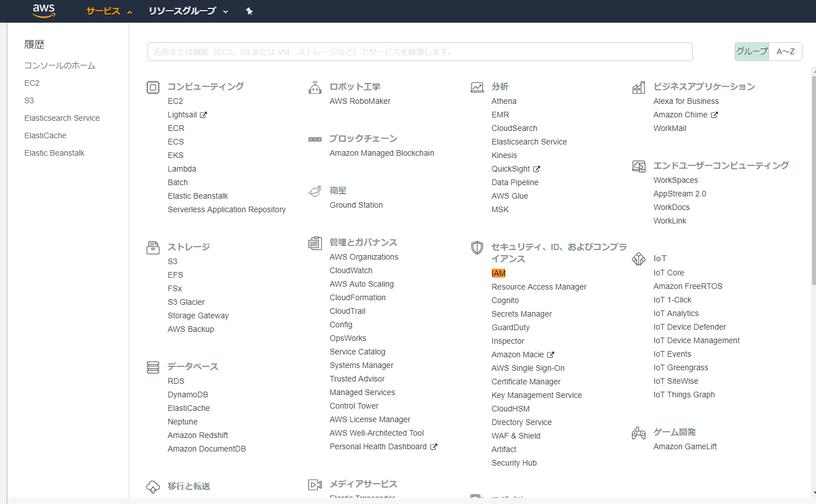The width and height of the screenshot is (816, 504).
Task: Open Amazon Managed Blockchain
Action: [x=382, y=153]
